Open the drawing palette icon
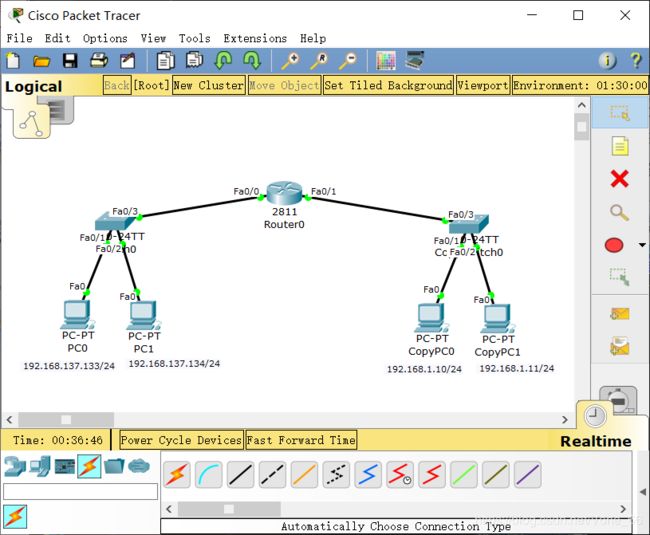This screenshot has height=535, width=650. (x=386, y=61)
